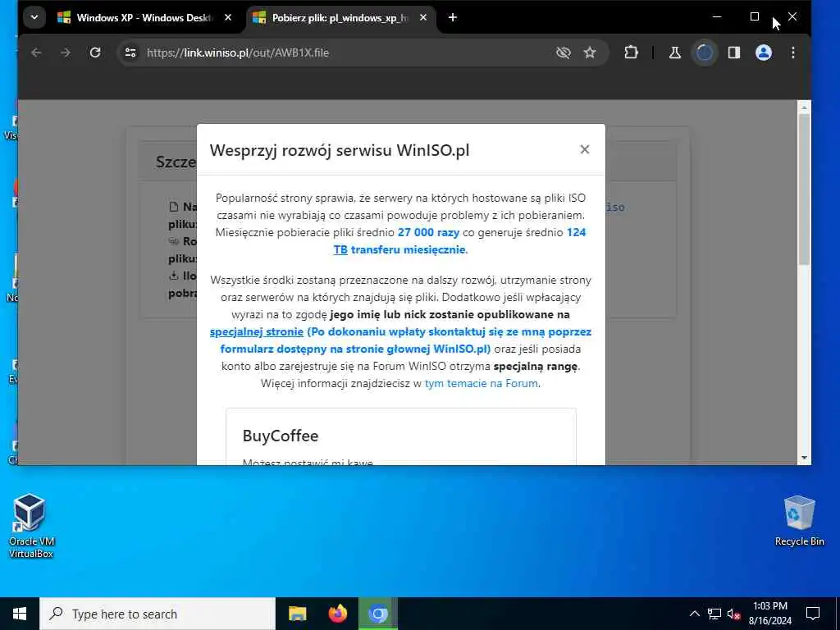Click the 'Type here to search' box
This screenshot has height=630, width=840.
(157, 614)
